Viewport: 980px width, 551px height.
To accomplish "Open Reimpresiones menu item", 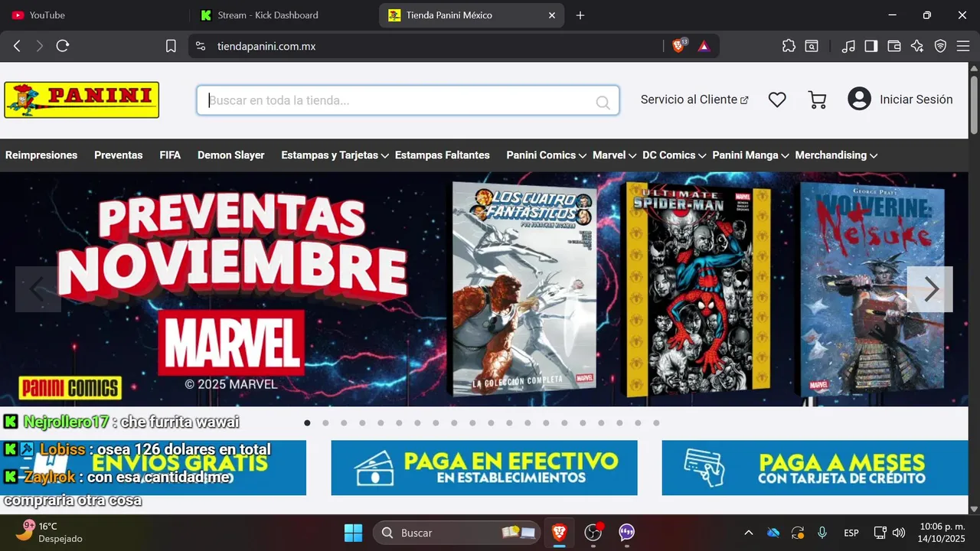I will point(41,155).
